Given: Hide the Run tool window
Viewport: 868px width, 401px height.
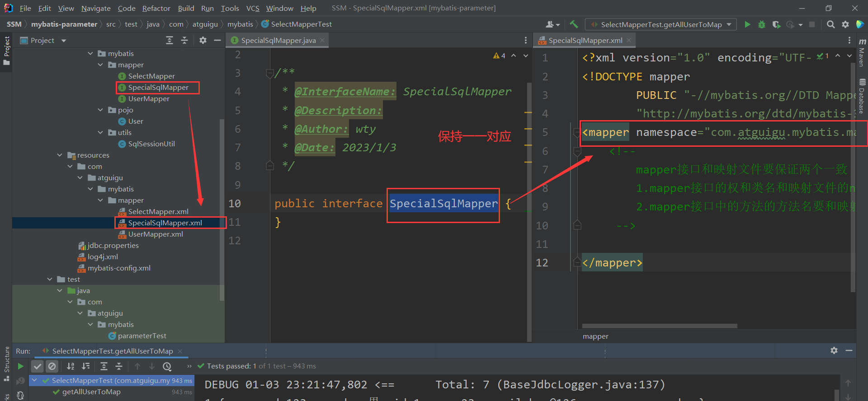Looking at the screenshot, I should pyautogui.click(x=849, y=350).
